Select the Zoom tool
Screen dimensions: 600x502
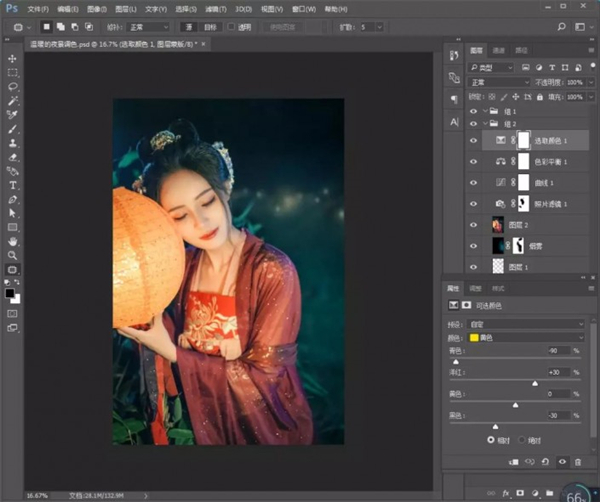[13, 255]
